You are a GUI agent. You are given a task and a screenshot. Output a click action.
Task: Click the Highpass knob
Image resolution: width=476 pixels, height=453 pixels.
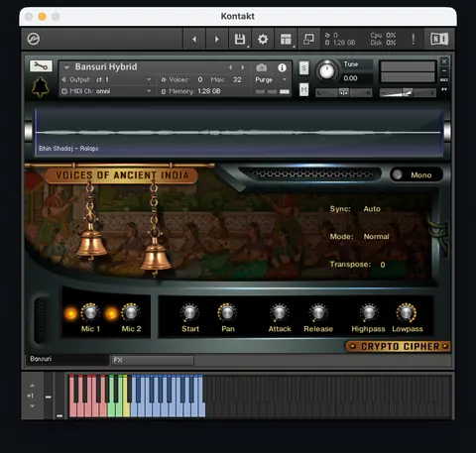[369, 312]
